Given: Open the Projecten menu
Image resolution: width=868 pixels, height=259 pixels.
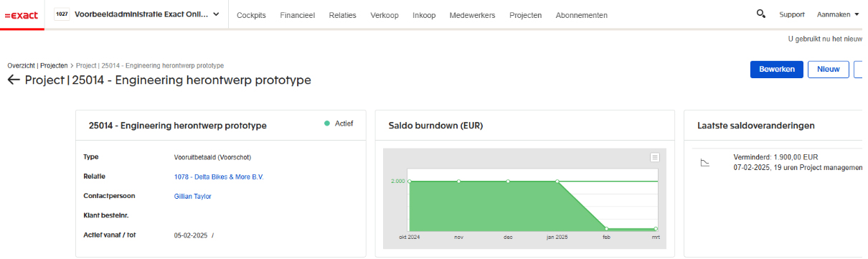Looking at the screenshot, I should [x=525, y=15].
